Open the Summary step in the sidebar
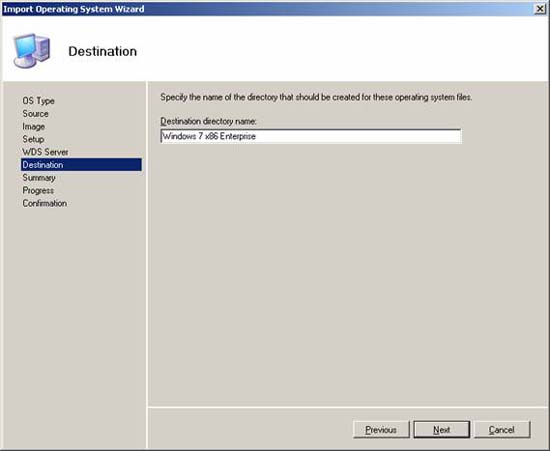The height and width of the screenshot is (451, 550). 39,178
